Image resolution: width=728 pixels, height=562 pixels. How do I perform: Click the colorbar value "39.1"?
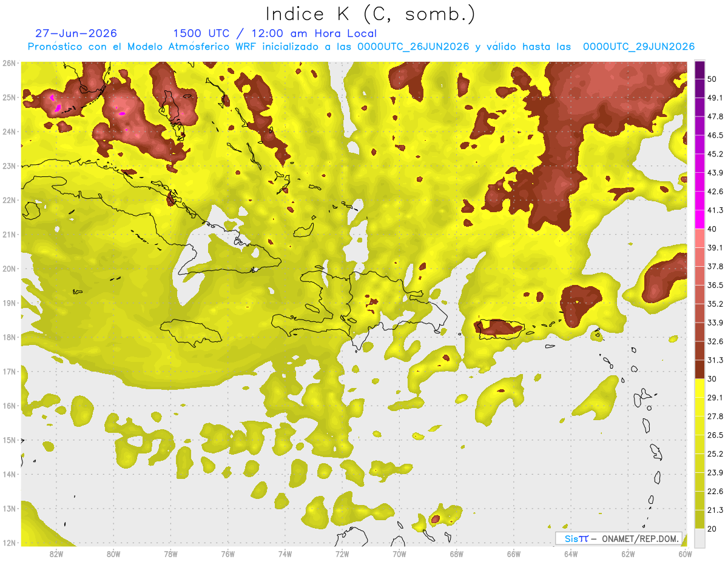pos(715,247)
